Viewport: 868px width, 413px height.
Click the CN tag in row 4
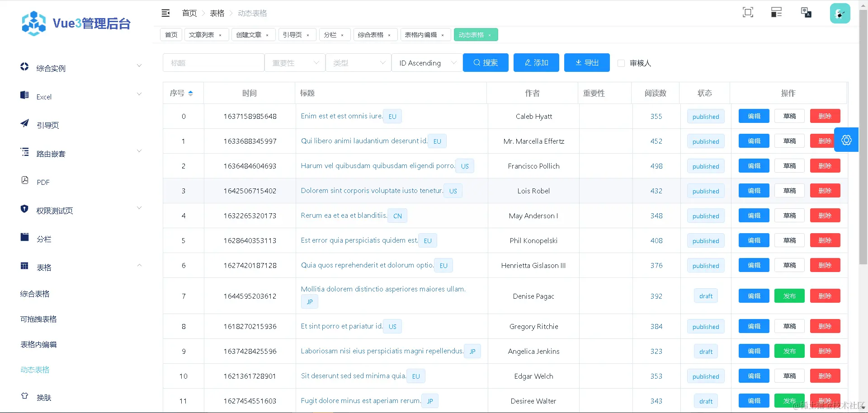pyautogui.click(x=397, y=216)
